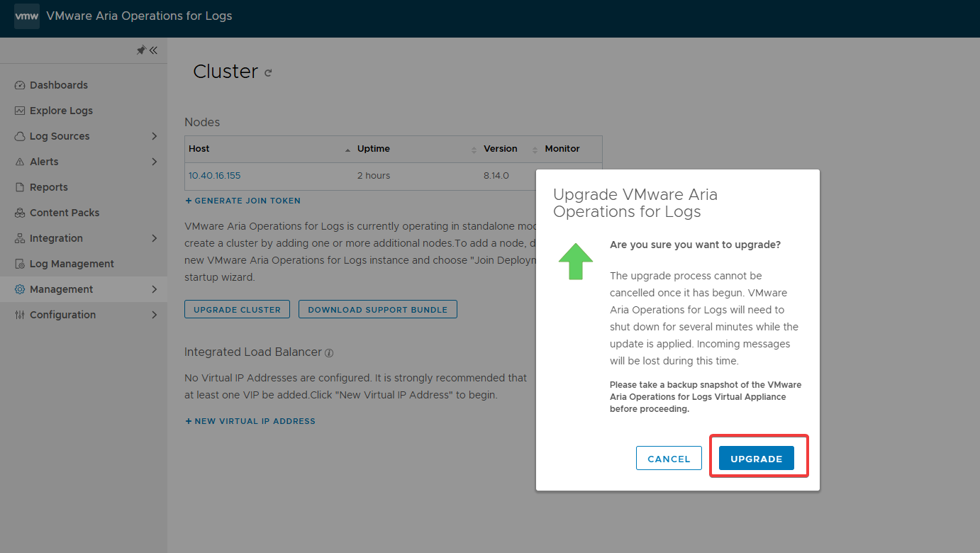Open host 10.40.16.155 link

[x=215, y=176]
